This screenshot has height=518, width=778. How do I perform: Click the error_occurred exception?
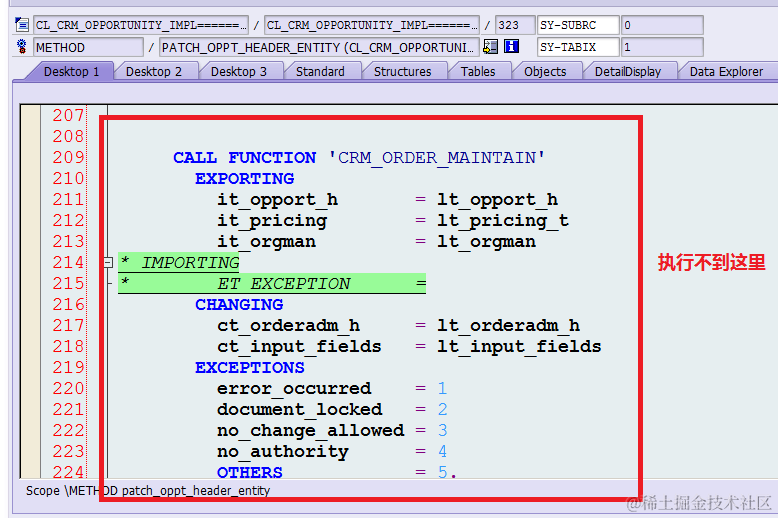coord(294,388)
